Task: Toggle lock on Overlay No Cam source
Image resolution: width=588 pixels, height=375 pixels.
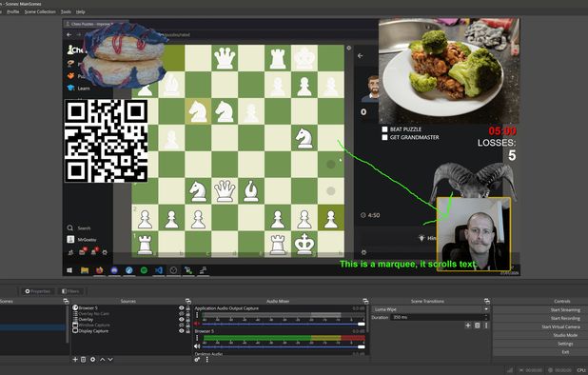Action: coord(187,313)
